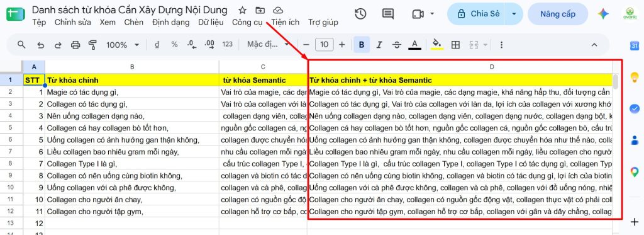644x235 pixels.
Task: Open comments history icon
Action: click(387, 14)
